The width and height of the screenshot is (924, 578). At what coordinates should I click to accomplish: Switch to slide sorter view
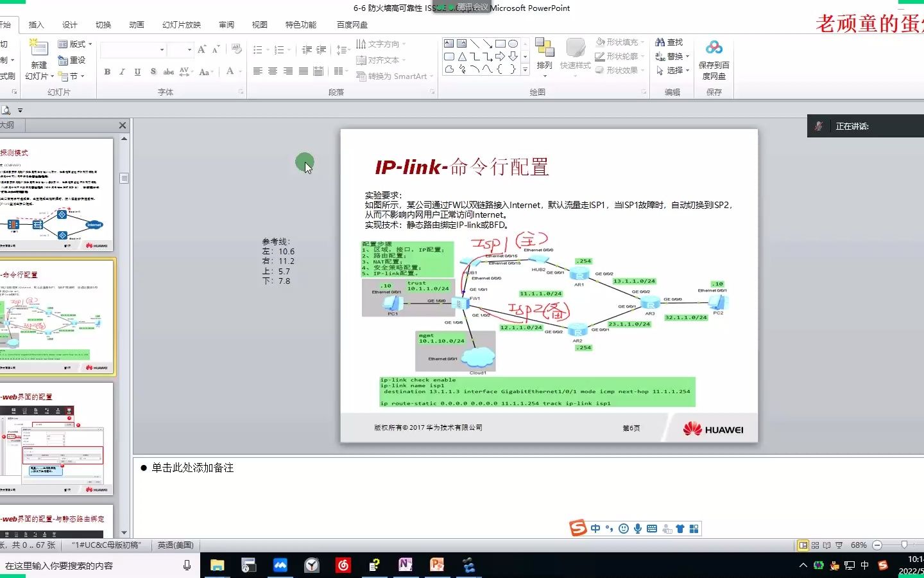pyautogui.click(x=815, y=545)
